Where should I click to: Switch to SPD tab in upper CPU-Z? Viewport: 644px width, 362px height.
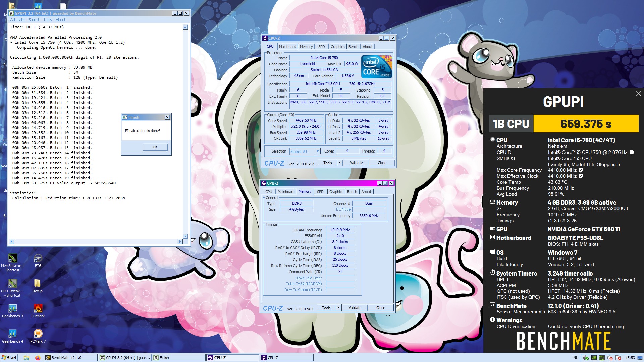(x=321, y=47)
